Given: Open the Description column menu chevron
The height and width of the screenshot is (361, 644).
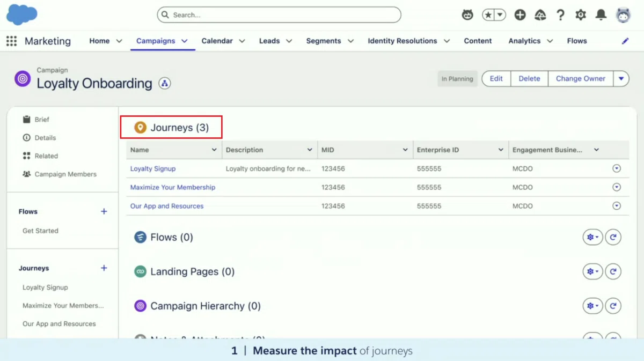Looking at the screenshot, I should coord(310,150).
